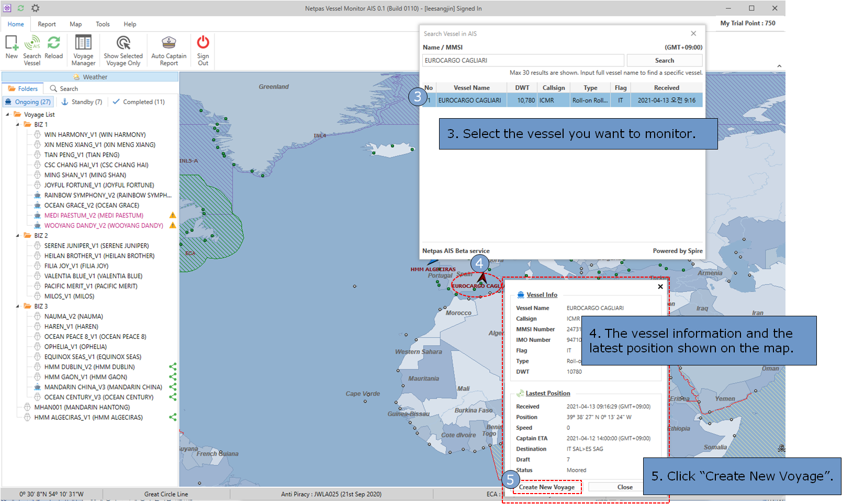842x504 pixels.
Task: Select EUROCARGO CAGLIARI result row
Action: [562, 100]
